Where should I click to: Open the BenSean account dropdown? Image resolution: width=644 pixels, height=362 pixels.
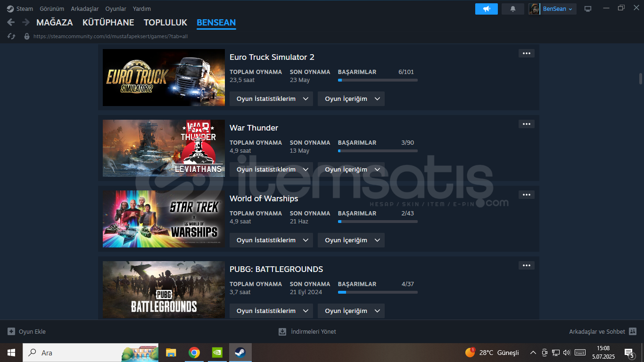557,9
